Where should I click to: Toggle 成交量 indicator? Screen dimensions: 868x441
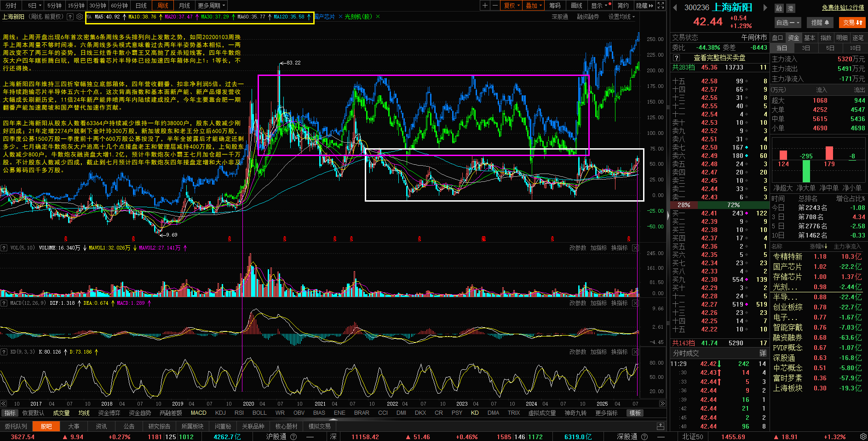pos(61,413)
